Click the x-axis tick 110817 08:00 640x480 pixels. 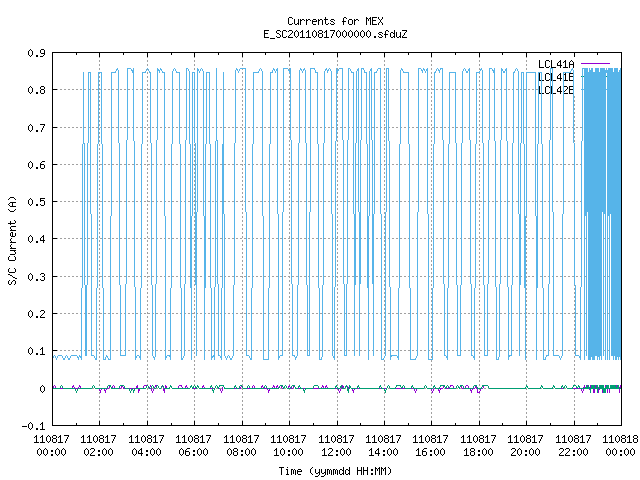(241, 445)
